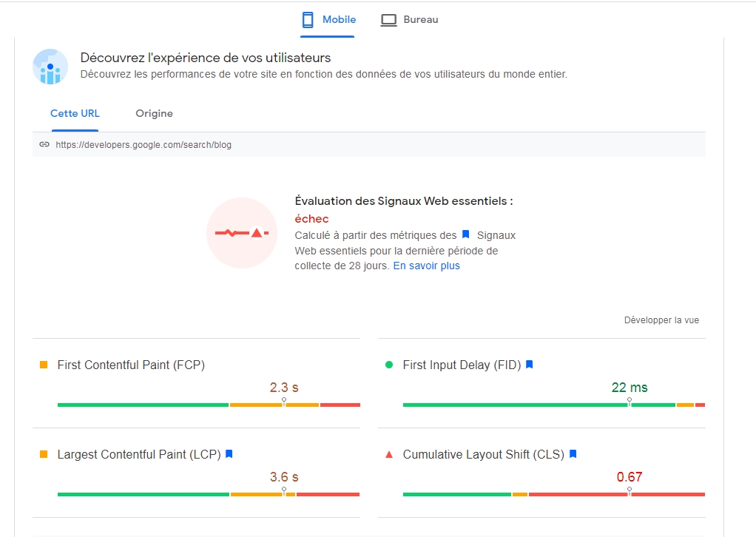
Task: Select the Cette URL tab
Action: coord(75,113)
